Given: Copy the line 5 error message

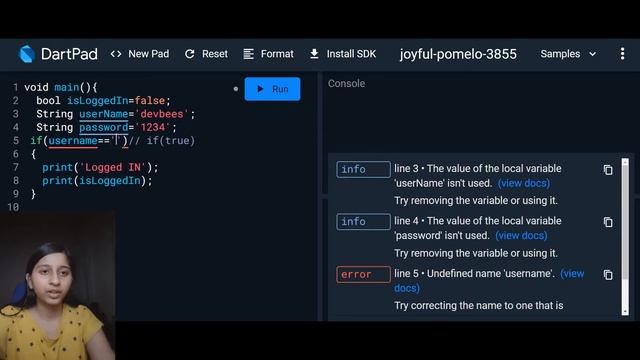Looking at the screenshot, I should tap(608, 275).
